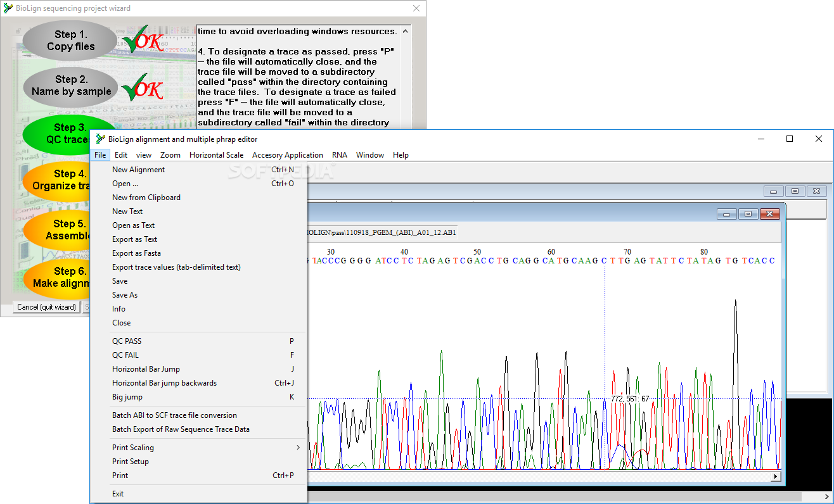Choose New Alignment from File menu
The width and height of the screenshot is (834, 504).
click(199, 170)
